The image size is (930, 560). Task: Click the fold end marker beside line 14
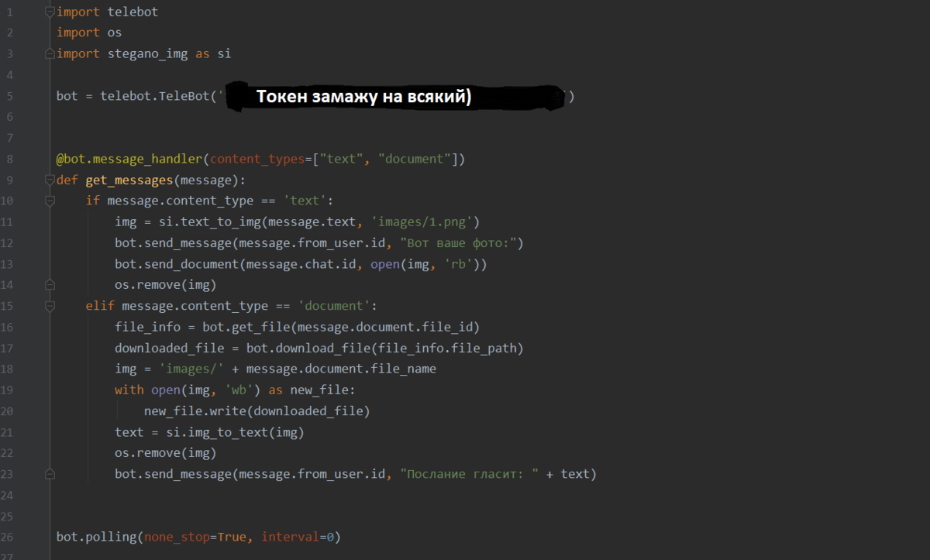pos(50,284)
